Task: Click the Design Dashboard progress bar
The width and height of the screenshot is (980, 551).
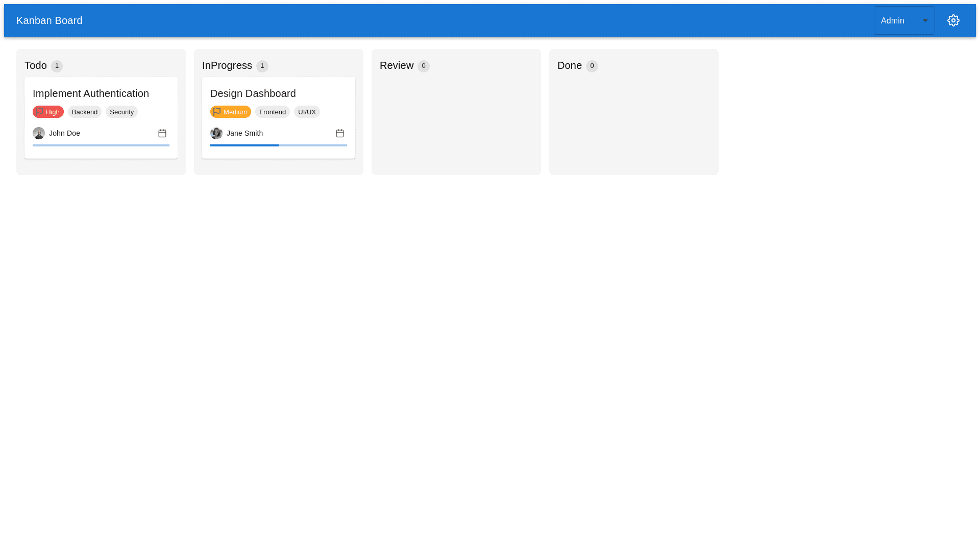Action: tap(279, 145)
